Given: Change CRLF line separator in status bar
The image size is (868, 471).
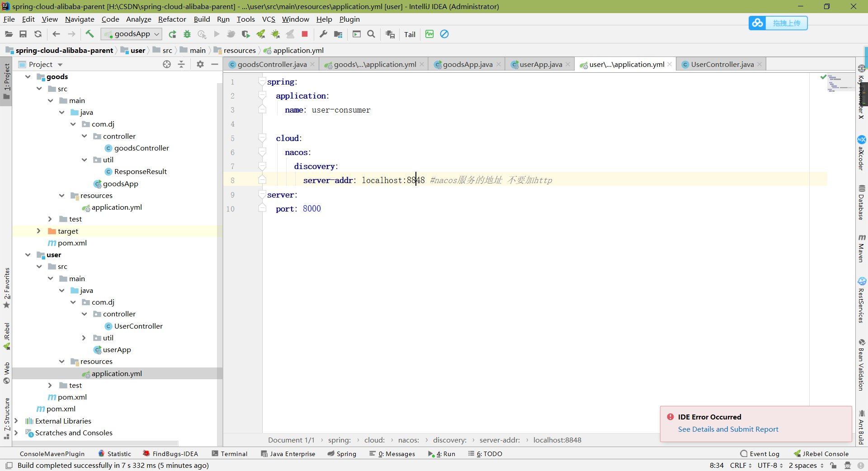Looking at the screenshot, I should [x=741, y=465].
